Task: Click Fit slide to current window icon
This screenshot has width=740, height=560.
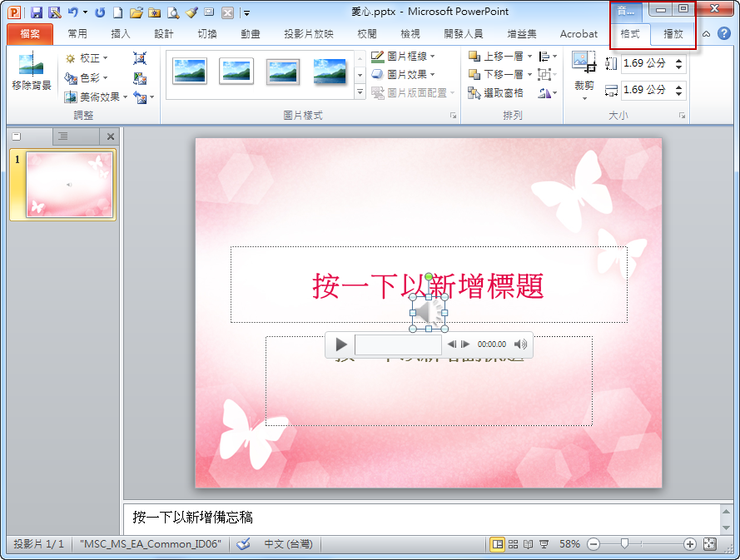Action: point(709,544)
